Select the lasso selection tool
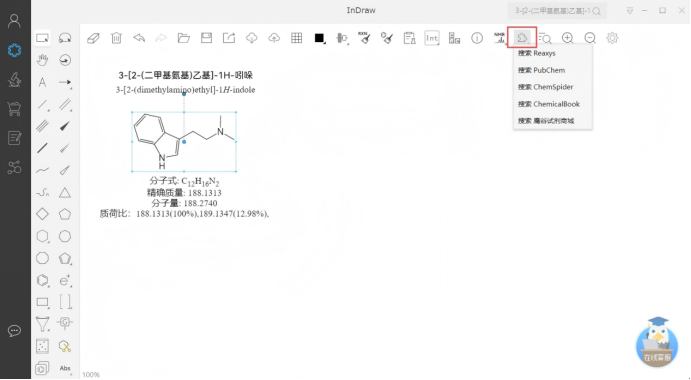 pos(65,38)
